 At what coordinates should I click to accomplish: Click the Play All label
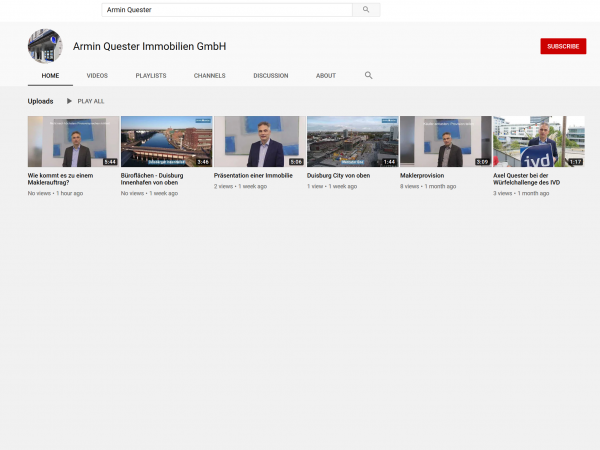click(x=91, y=101)
